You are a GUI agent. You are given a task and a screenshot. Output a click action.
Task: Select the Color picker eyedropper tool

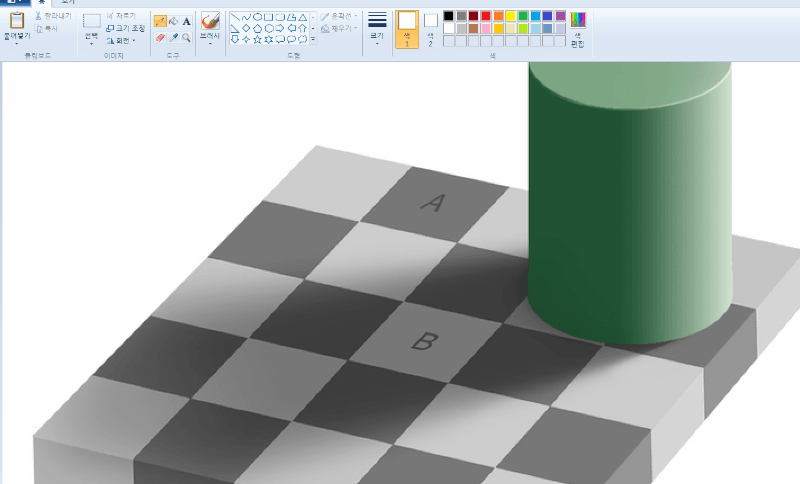pyautogui.click(x=173, y=37)
